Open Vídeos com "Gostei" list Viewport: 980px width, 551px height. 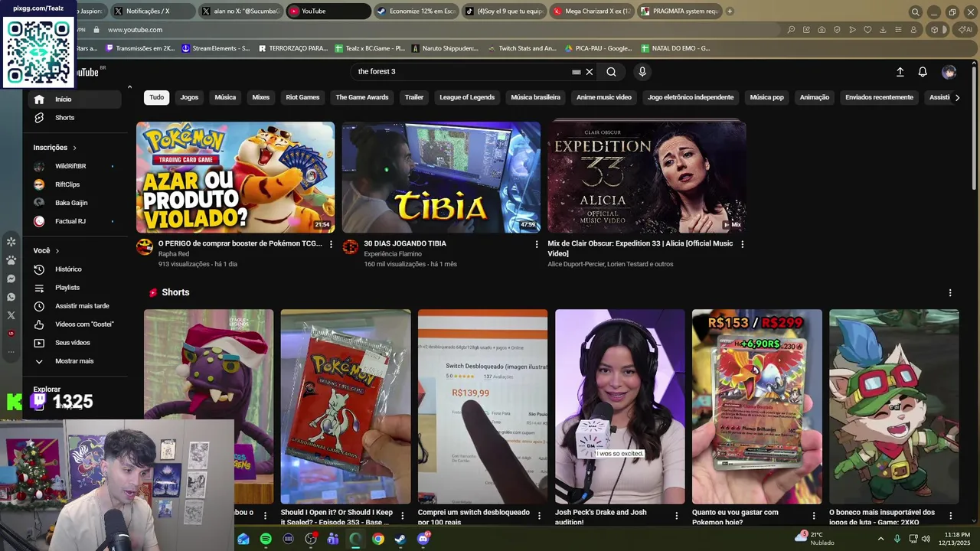(74, 324)
